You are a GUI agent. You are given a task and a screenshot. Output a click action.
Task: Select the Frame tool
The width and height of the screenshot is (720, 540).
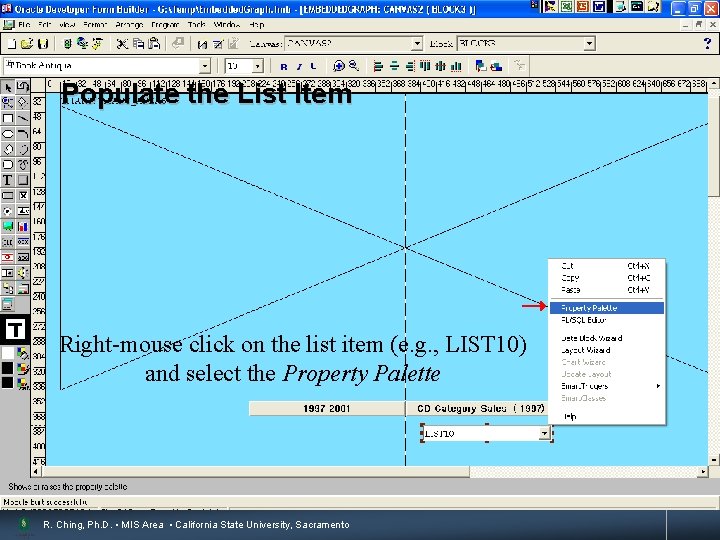pyautogui.click(x=22, y=180)
